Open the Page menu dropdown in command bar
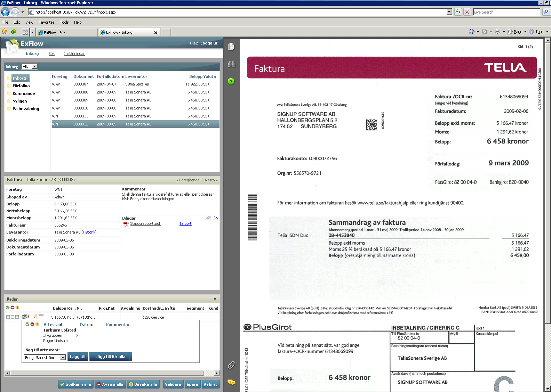This screenshot has height=392, width=551. 517,32
